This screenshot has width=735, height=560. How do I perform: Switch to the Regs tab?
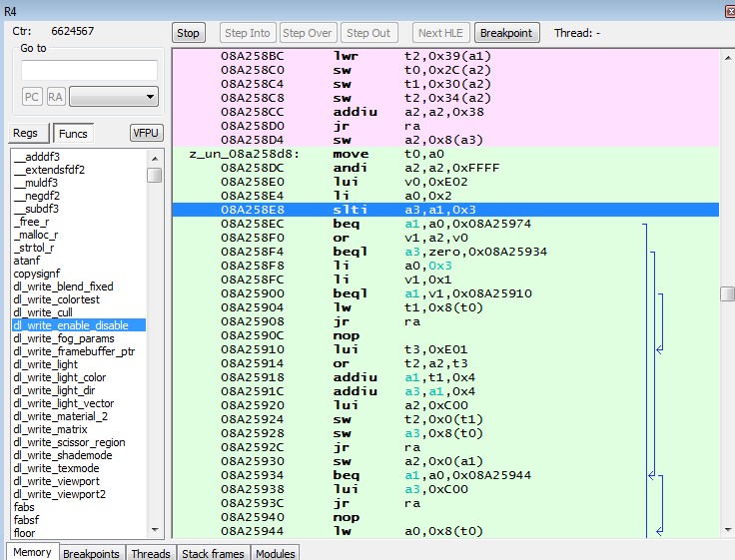click(x=26, y=134)
